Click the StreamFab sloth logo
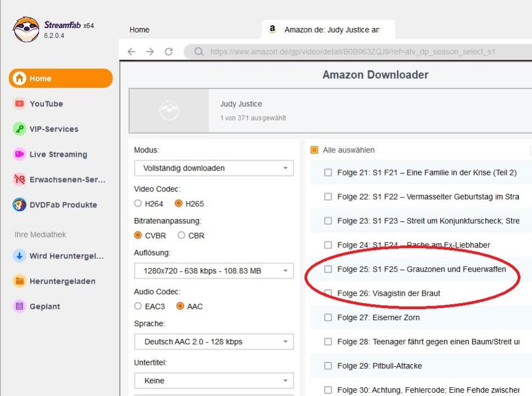 tap(26, 29)
